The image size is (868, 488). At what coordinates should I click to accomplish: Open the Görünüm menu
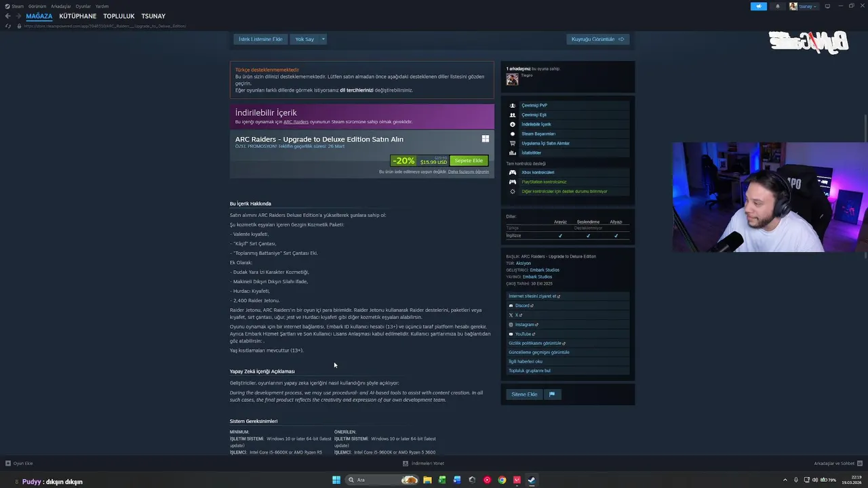[37, 6]
